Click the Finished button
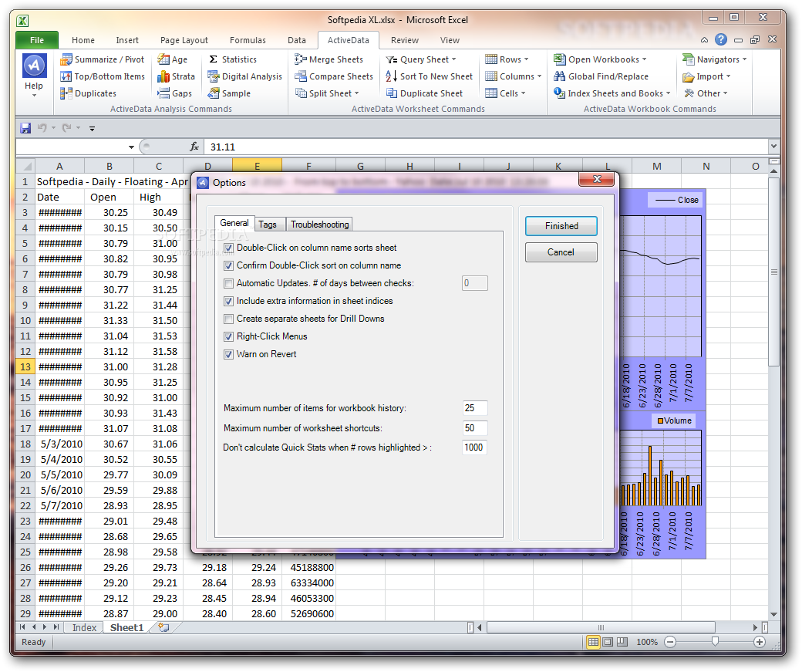The image size is (802, 672). (x=561, y=226)
